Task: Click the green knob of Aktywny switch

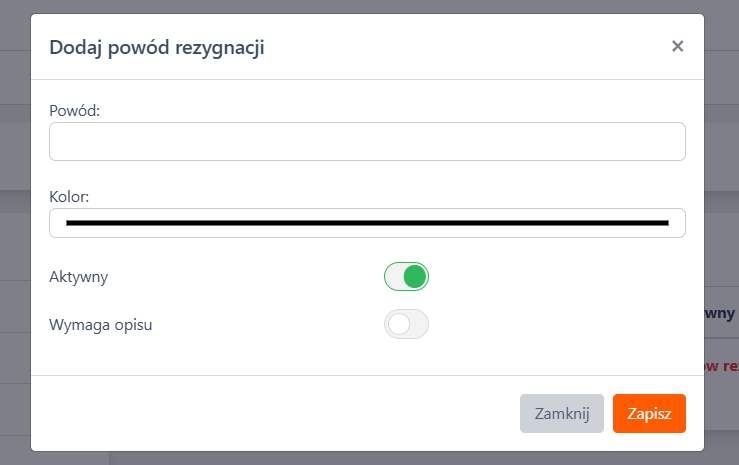Action: pos(415,277)
